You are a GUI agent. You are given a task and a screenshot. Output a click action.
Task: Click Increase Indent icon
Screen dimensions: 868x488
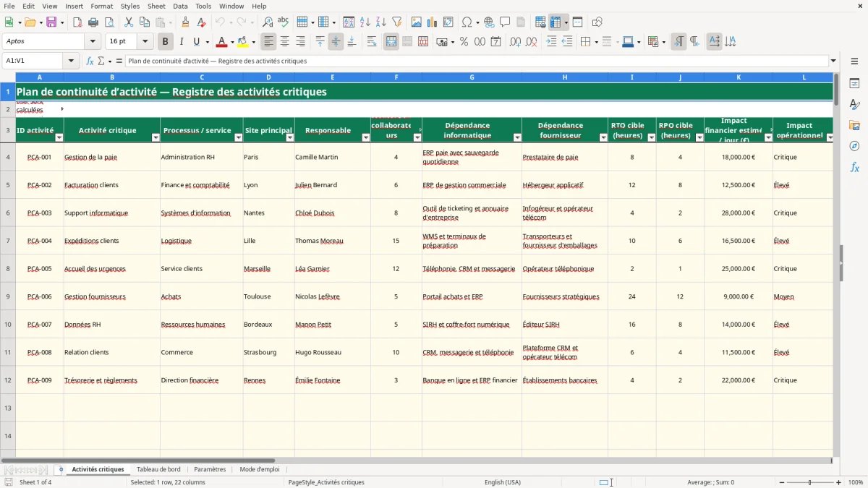[x=551, y=42]
